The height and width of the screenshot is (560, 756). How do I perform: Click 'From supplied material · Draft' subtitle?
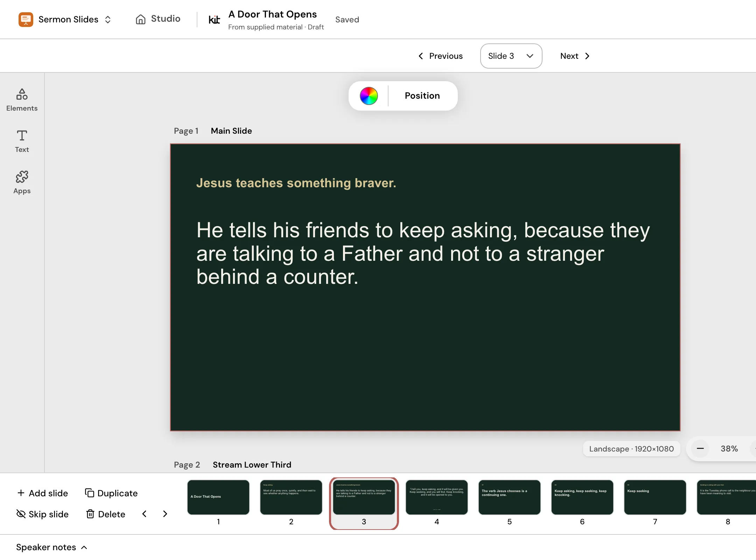tap(276, 27)
